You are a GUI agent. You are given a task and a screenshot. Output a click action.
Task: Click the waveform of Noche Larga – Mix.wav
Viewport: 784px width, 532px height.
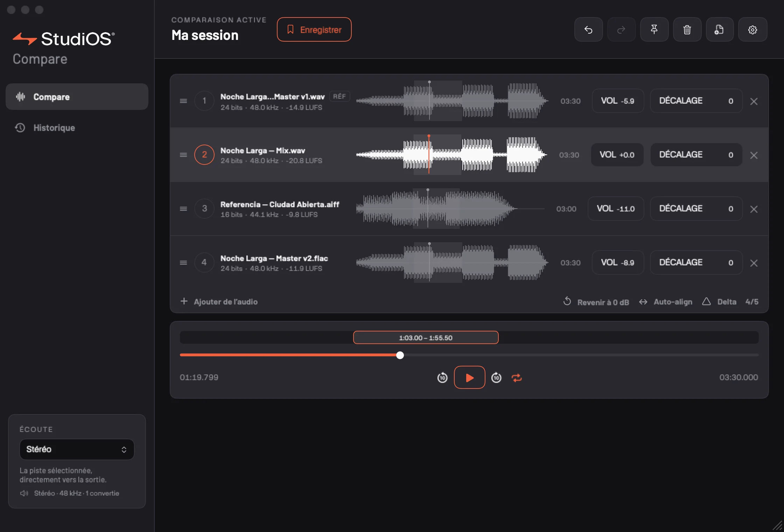pos(451,155)
